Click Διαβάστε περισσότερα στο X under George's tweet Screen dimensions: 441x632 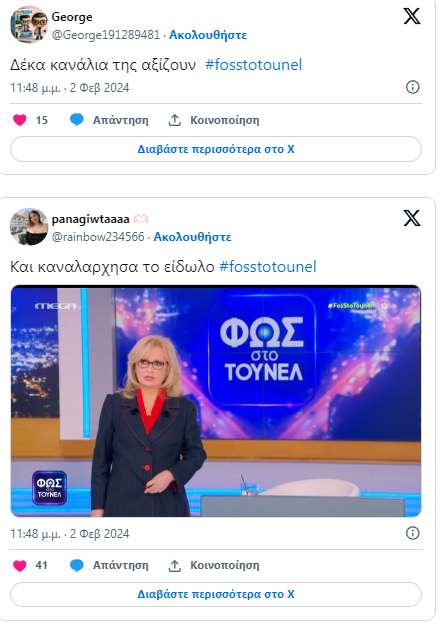click(x=216, y=149)
